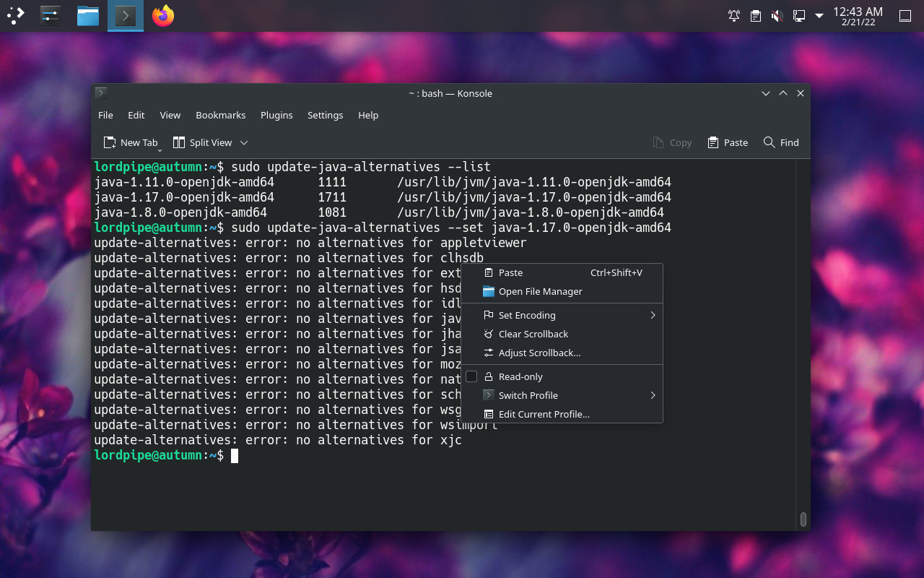Click the Set Encoding flag icon
The width and height of the screenshot is (924, 578).
coord(488,315)
